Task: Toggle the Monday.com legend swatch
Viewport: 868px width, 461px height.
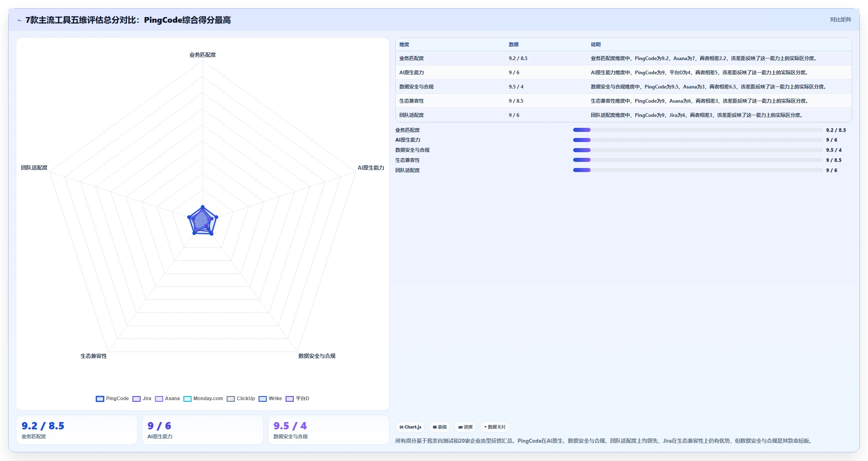Action: point(187,399)
